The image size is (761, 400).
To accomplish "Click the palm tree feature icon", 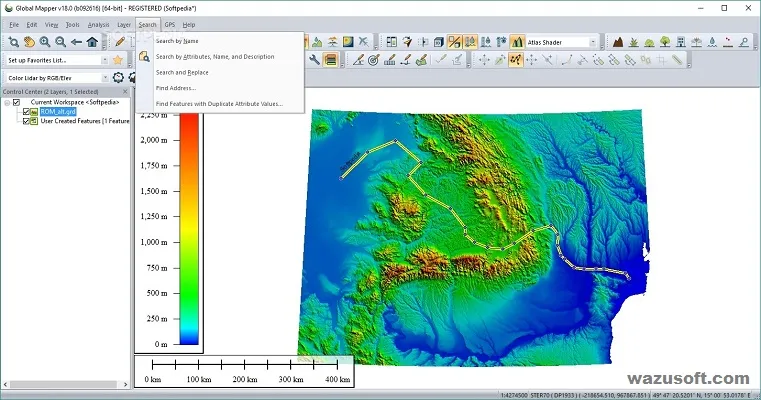I will pyautogui.click(x=696, y=42).
